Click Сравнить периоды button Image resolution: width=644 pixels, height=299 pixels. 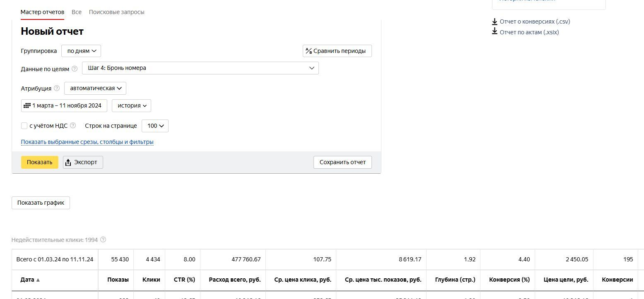coord(337,51)
